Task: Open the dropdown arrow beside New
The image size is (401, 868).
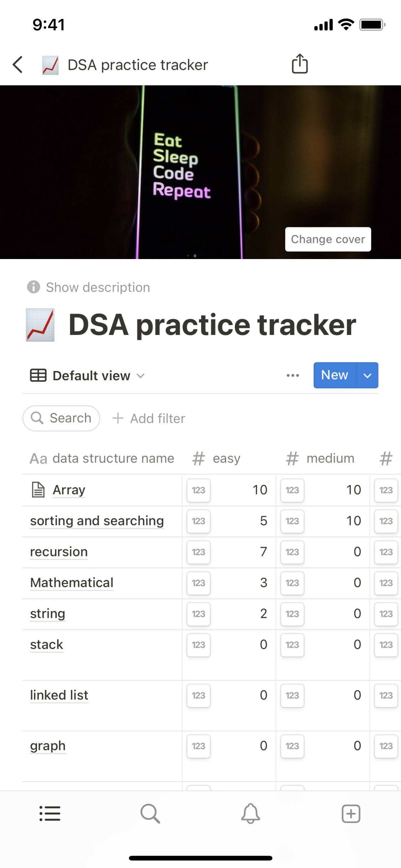Action: pos(367,375)
